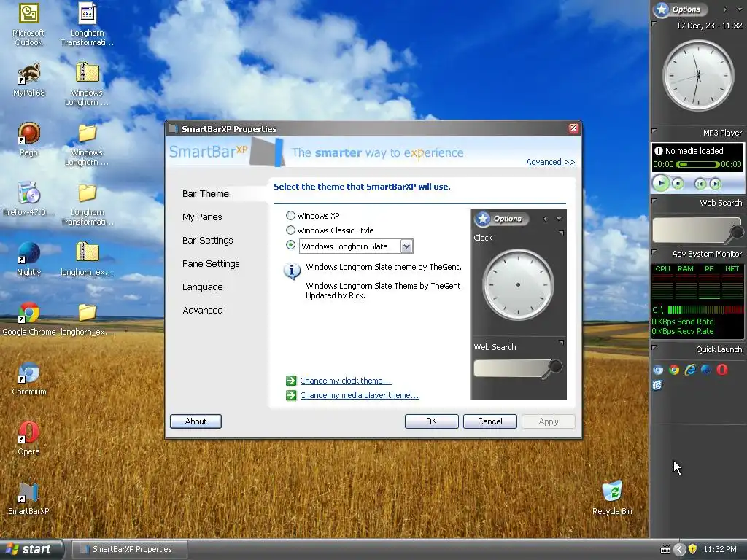Click the sidebar Web Search input box

tap(692, 230)
